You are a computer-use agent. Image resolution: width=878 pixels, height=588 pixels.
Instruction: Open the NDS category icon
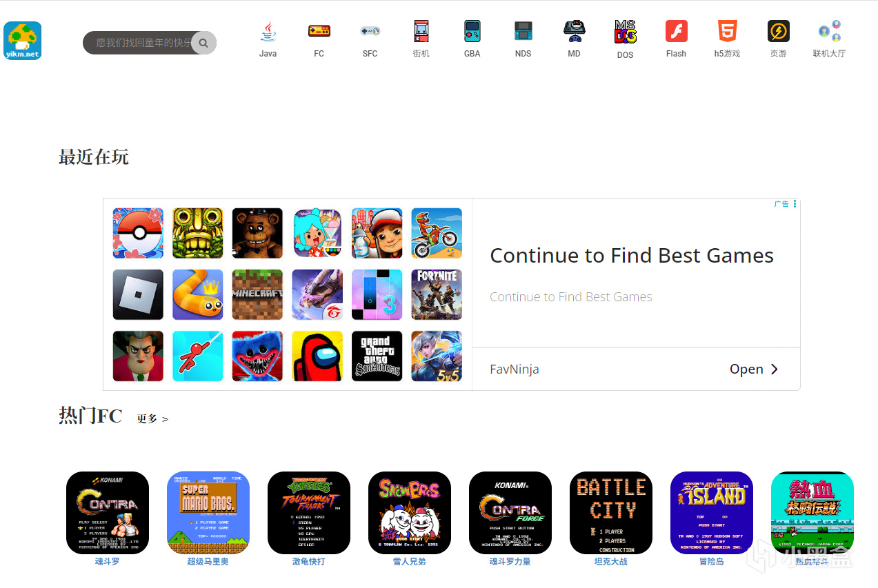[x=523, y=31]
